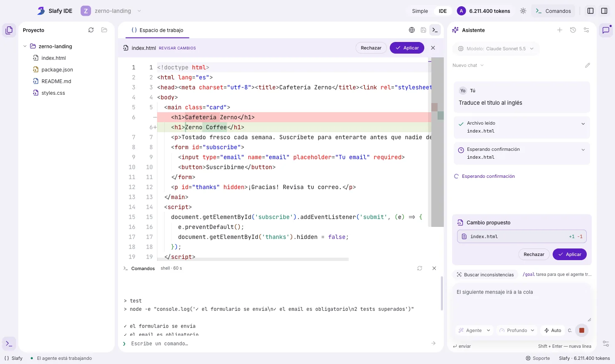This screenshot has height=364, width=615.
Task: Toggle the left sidebar panel layout
Action: click(590, 11)
